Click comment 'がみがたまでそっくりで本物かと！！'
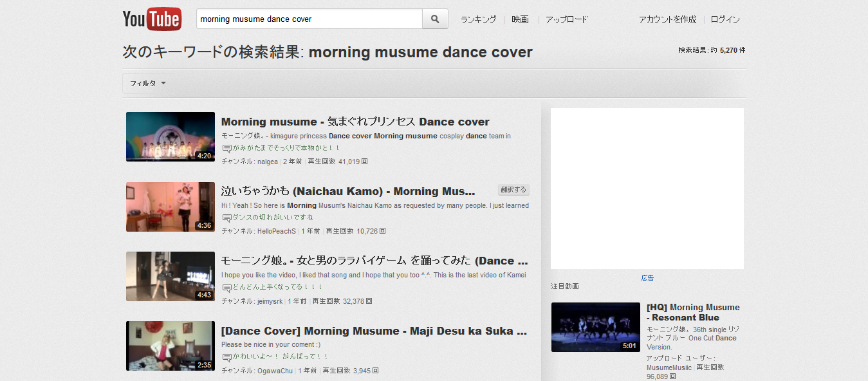 pos(286,148)
